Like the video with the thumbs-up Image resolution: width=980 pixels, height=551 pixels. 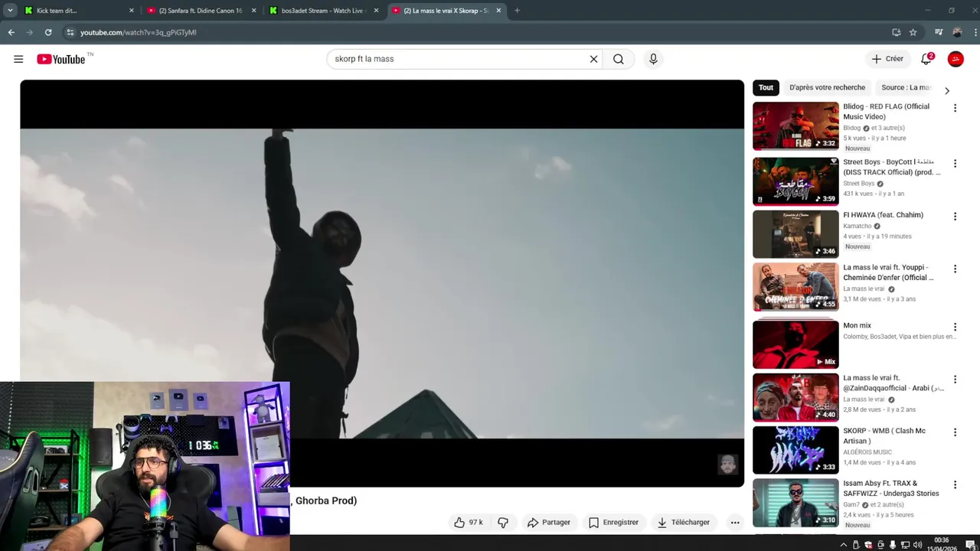[x=468, y=522]
